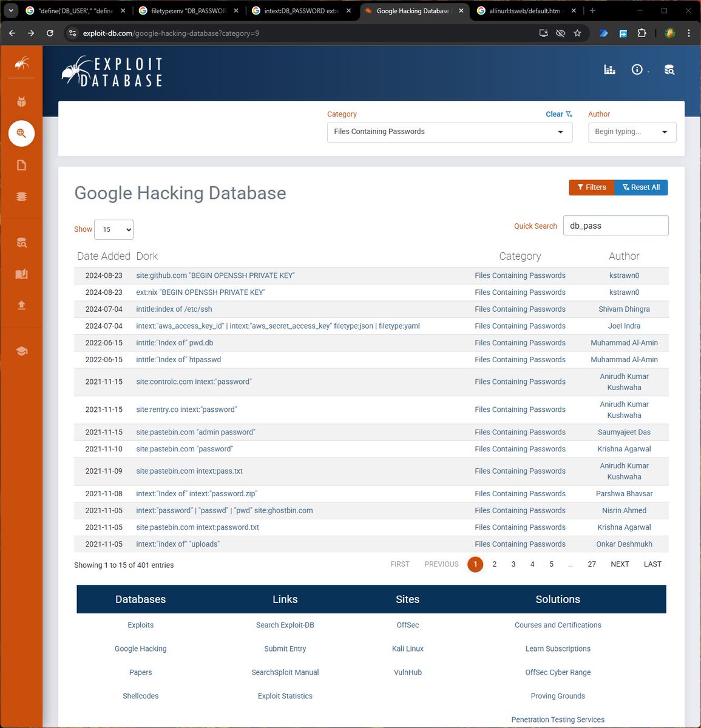Image resolution: width=701 pixels, height=728 pixels.
Task: Click eye-slash tracking icon in address bar
Action: pos(560,33)
